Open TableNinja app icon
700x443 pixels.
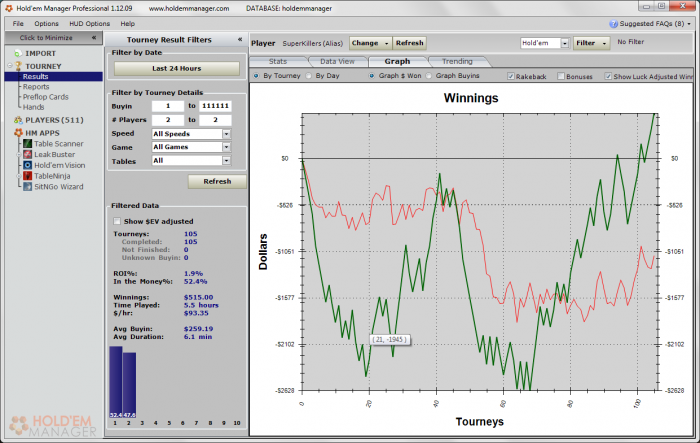point(28,176)
